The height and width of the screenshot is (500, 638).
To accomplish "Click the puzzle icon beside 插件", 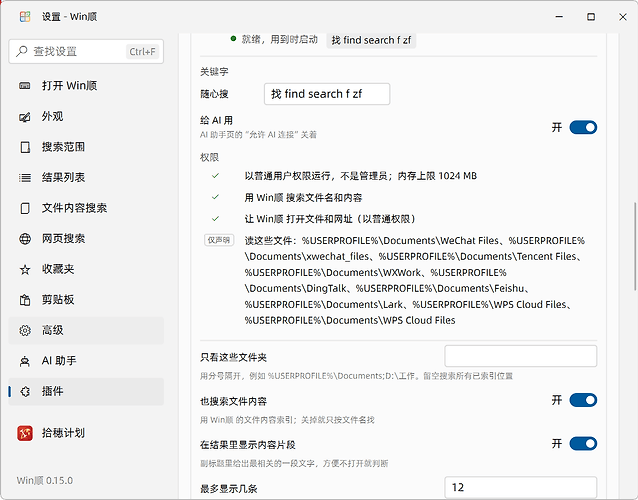I will [25, 391].
